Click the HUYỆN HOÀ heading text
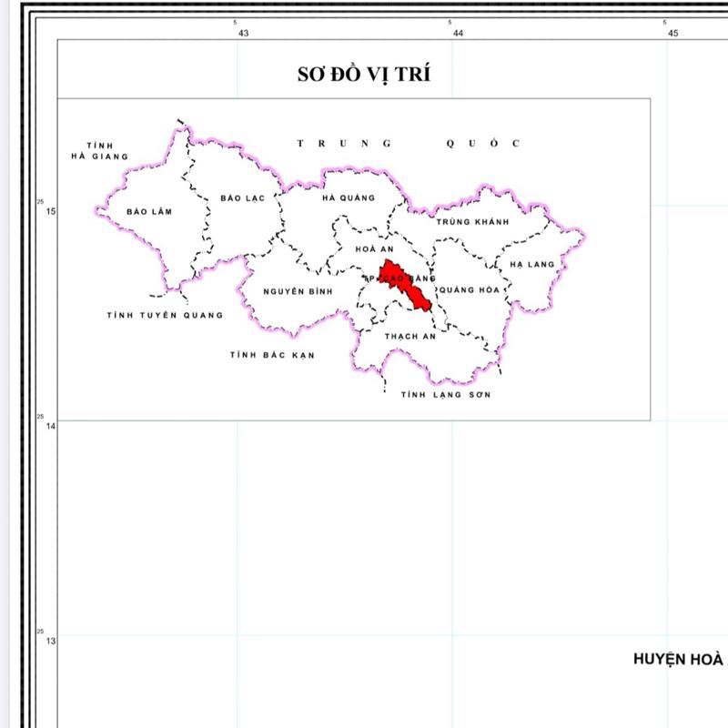This screenshot has height=728, width=728. 679,659
